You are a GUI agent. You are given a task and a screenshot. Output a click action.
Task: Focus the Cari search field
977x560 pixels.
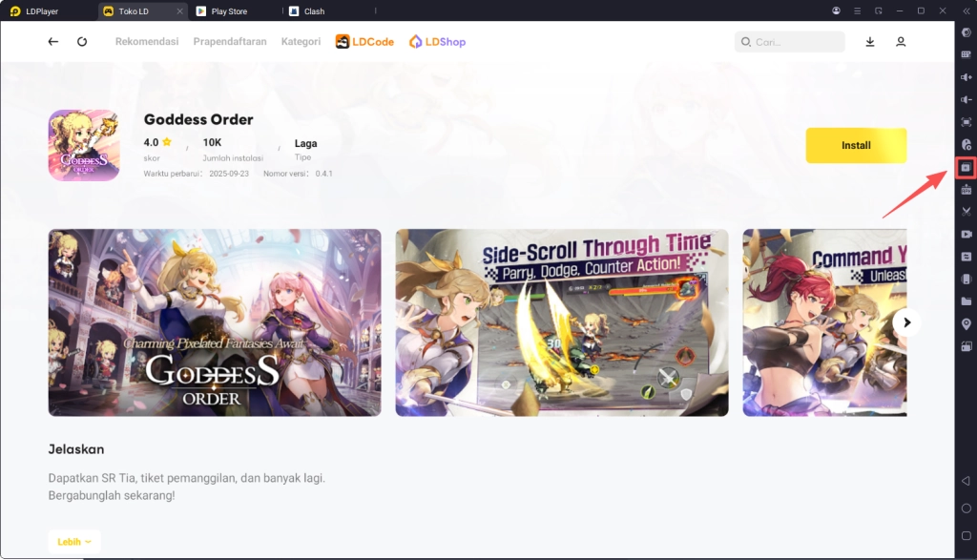coord(789,42)
